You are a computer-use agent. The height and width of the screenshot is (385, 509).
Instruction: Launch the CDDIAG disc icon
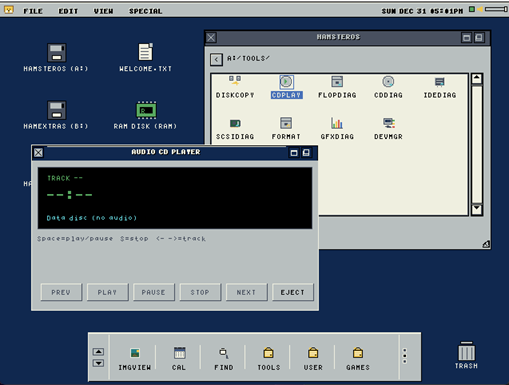click(388, 87)
